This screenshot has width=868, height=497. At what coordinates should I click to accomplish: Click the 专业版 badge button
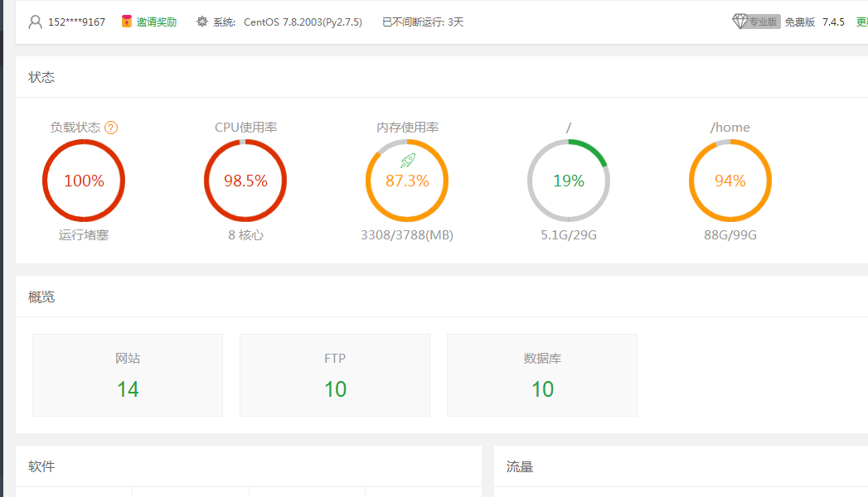pyautogui.click(x=764, y=22)
